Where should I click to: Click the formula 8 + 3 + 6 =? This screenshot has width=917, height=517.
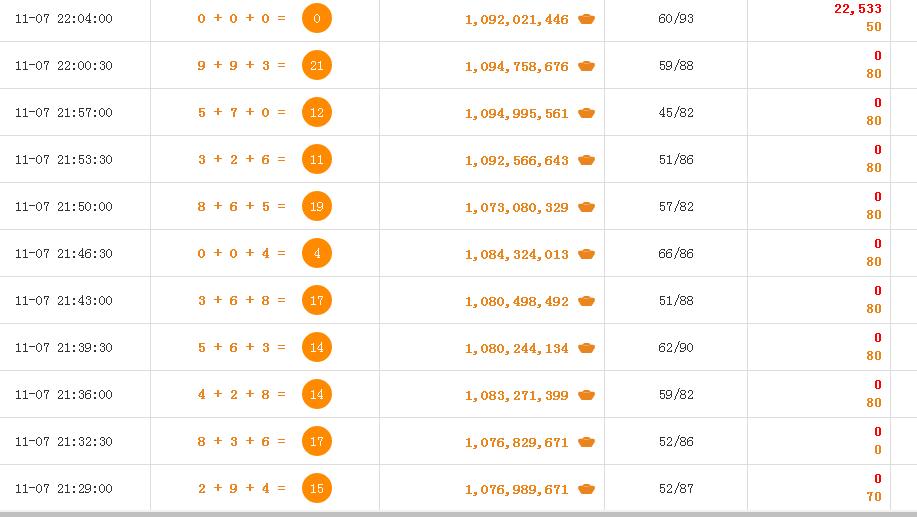coord(242,442)
